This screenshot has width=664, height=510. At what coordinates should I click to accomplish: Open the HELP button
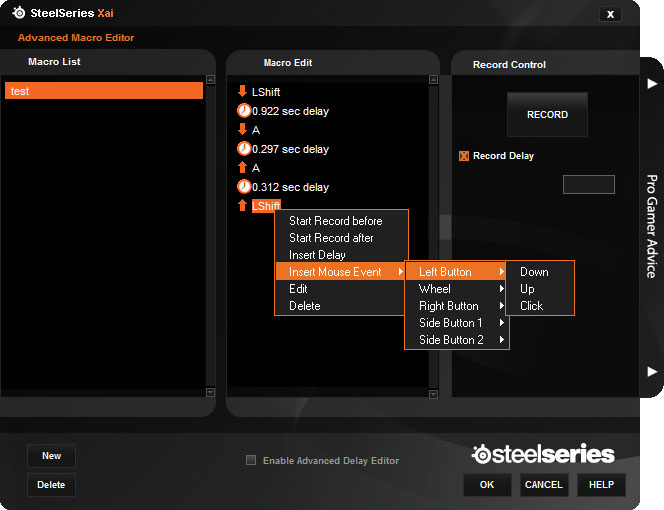[x=601, y=485]
